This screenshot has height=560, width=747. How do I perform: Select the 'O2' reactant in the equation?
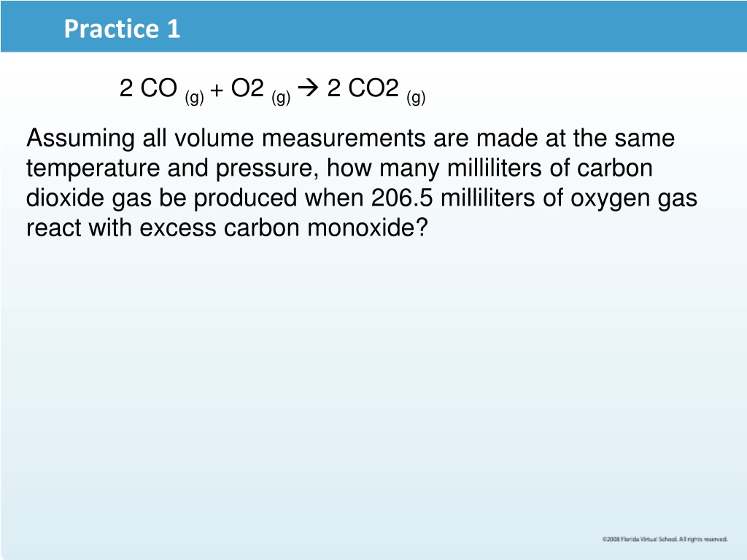(x=247, y=88)
